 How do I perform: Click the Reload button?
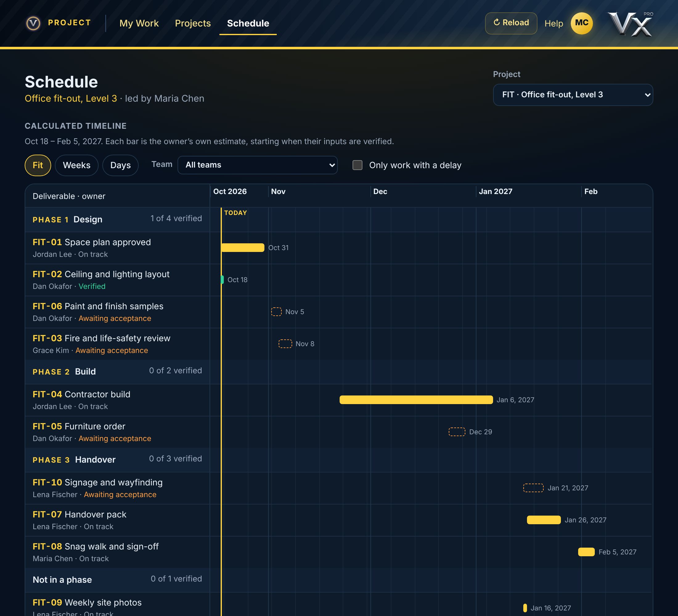(x=511, y=23)
